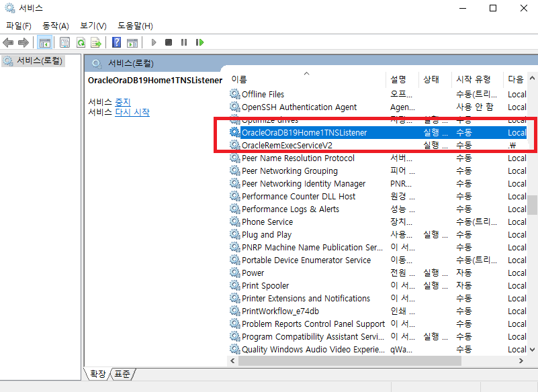Select the OracleOraDB19Home1TNSListener service row

coord(377,132)
